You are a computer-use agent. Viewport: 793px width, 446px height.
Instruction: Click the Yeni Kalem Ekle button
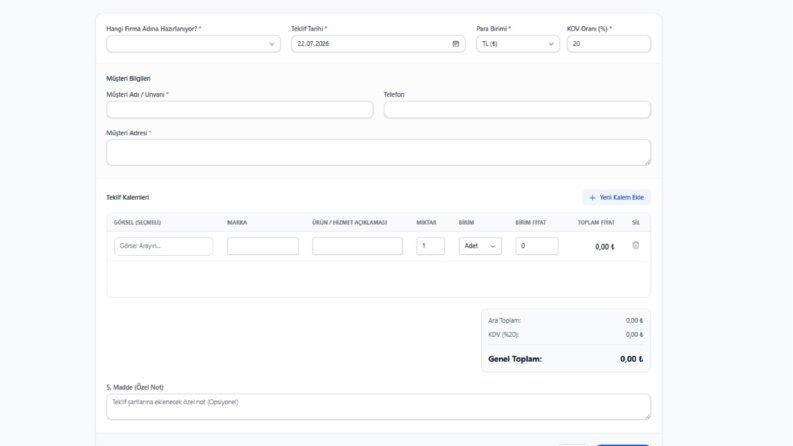pos(616,198)
